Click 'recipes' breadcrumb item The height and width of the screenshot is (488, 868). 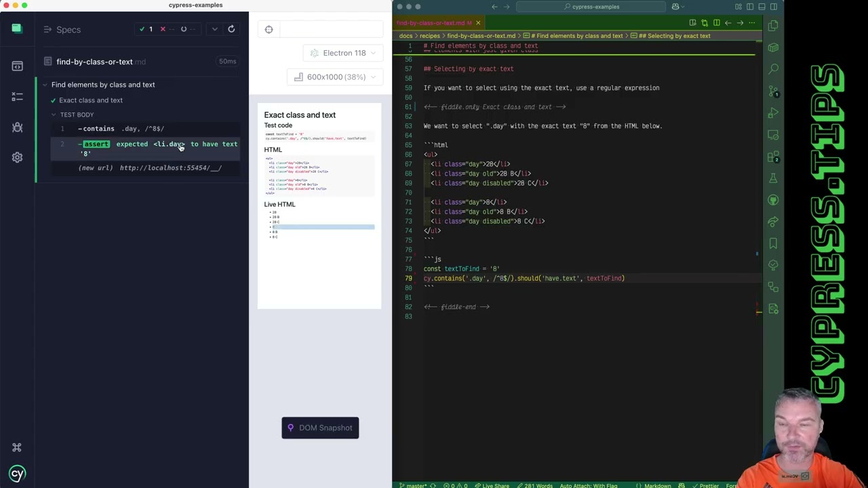429,36
